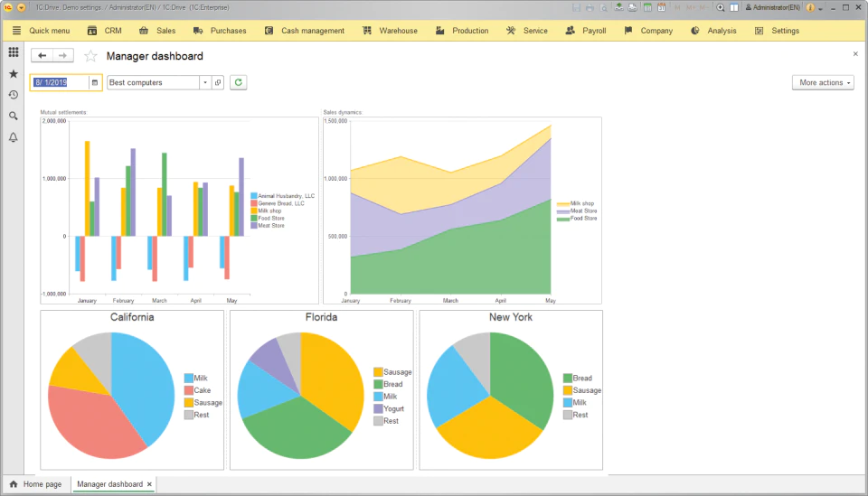Click the Milk legend swatch under California
868x496 pixels.
click(189, 379)
